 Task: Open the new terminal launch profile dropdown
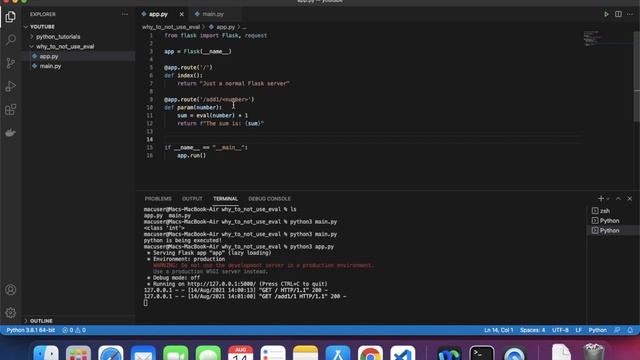click(608, 198)
